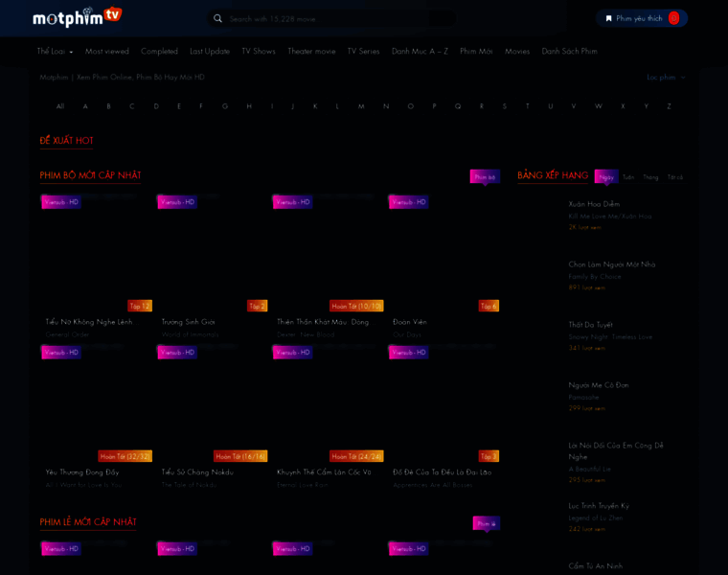Open Danh Sách Phim menu item
Viewport: 728px width, 575px height.
pos(569,52)
